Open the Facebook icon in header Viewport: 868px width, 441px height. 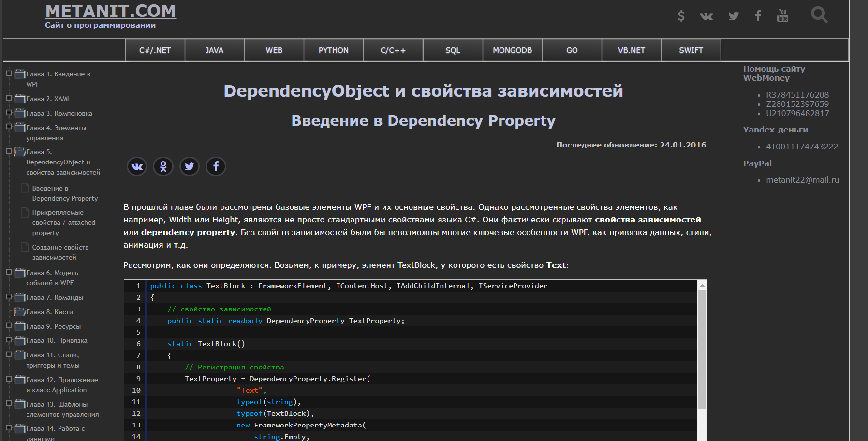coord(758,16)
